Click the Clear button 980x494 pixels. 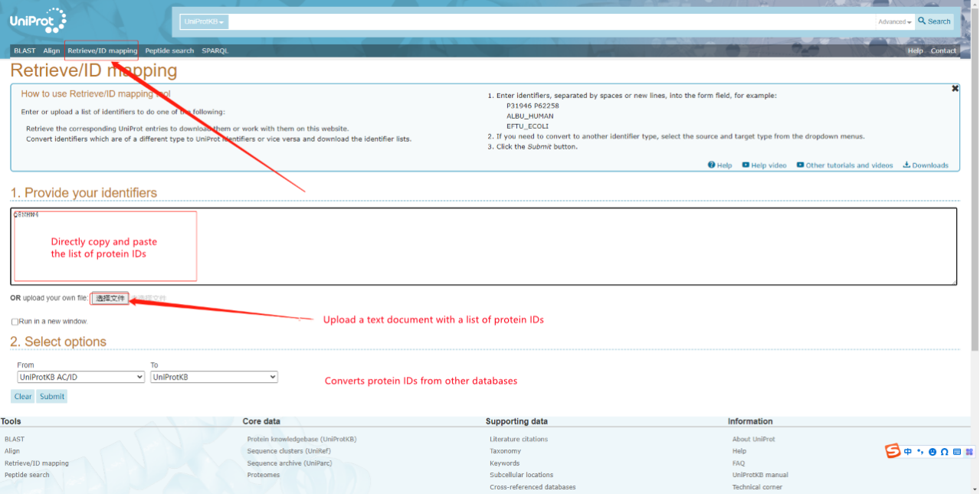point(23,396)
